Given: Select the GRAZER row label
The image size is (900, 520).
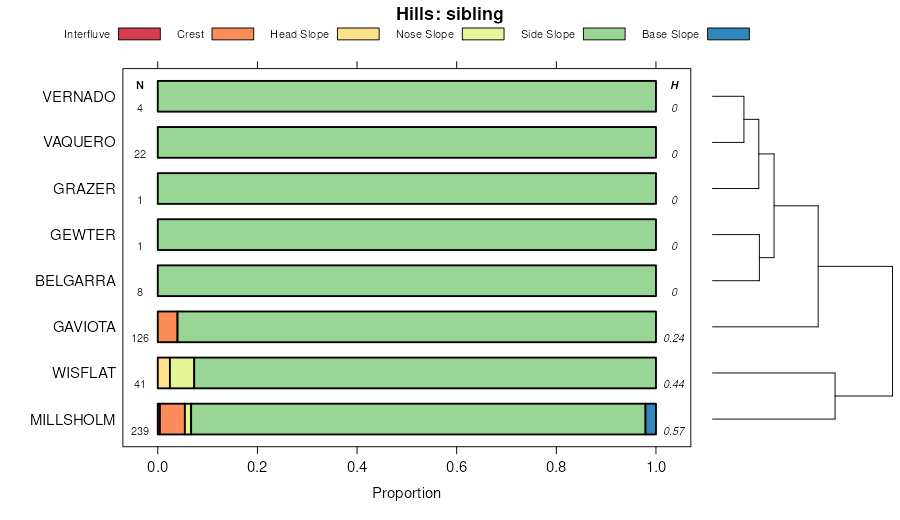Looking at the screenshot, I should coord(83,189).
